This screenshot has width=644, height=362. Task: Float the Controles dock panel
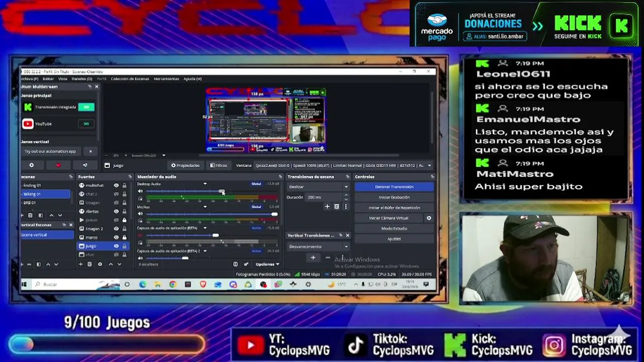[432, 176]
